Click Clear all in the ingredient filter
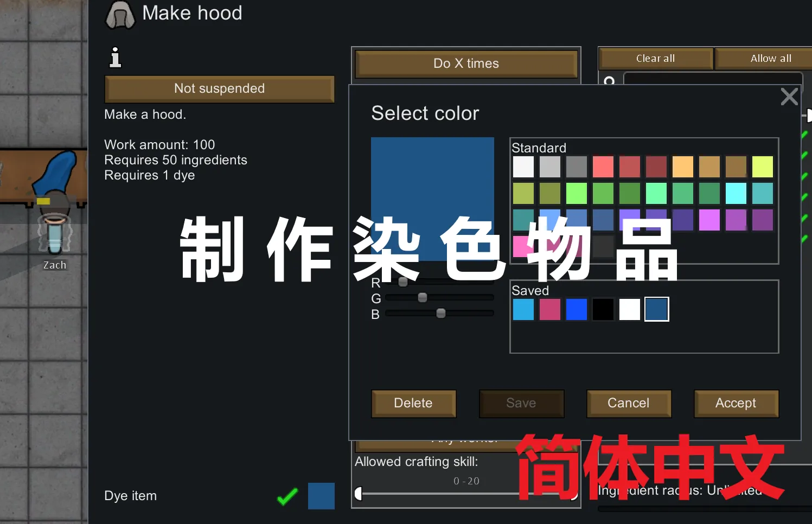This screenshot has width=812, height=524. click(x=655, y=59)
